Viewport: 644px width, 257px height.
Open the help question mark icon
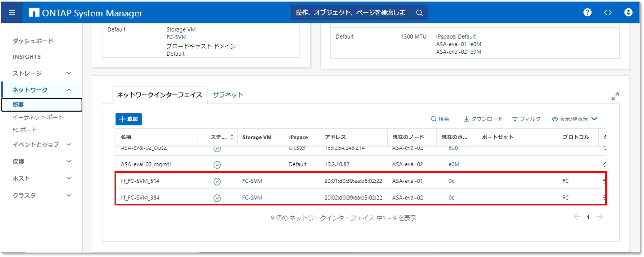click(587, 12)
